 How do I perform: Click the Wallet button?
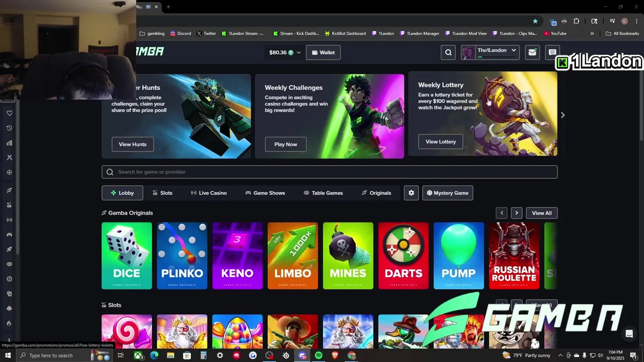[323, 52]
